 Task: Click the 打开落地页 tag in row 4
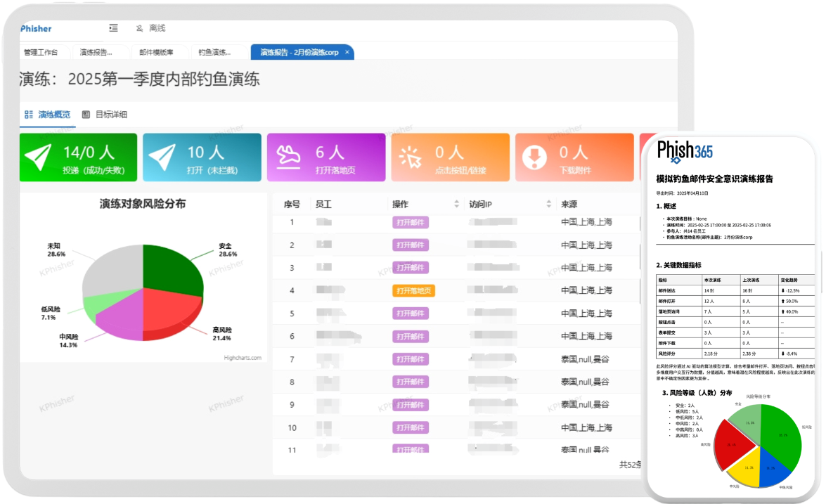413,291
